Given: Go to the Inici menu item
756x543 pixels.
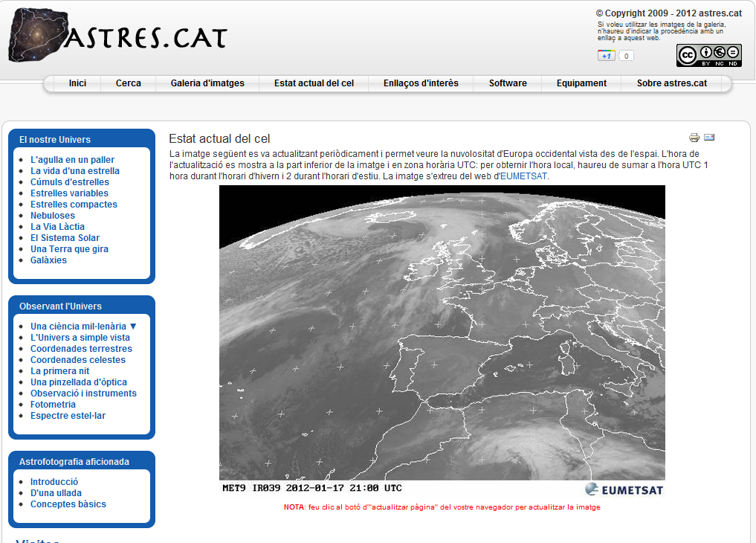Looking at the screenshot, I should point(77,83).
